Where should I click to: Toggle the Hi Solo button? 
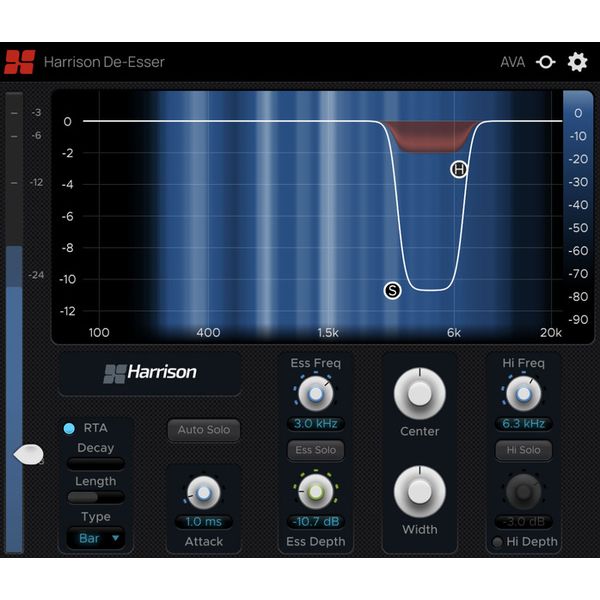point(523,450)
